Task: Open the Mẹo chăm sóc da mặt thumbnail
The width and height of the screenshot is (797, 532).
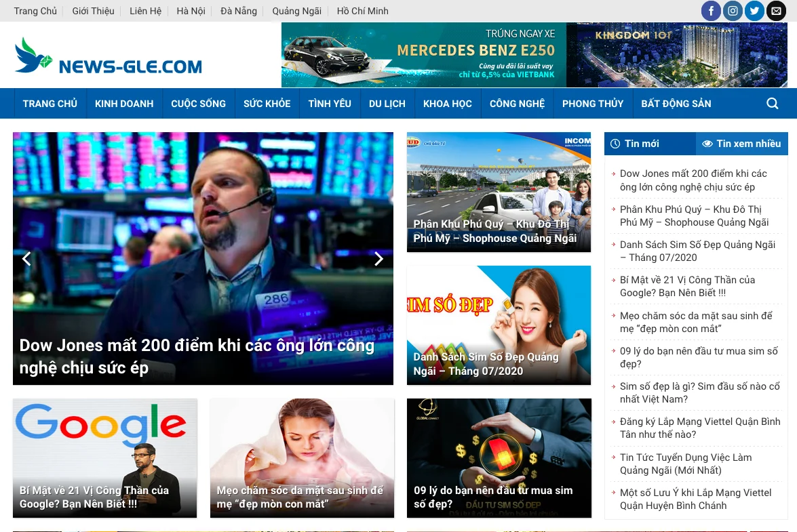Action: click(302, 458)
